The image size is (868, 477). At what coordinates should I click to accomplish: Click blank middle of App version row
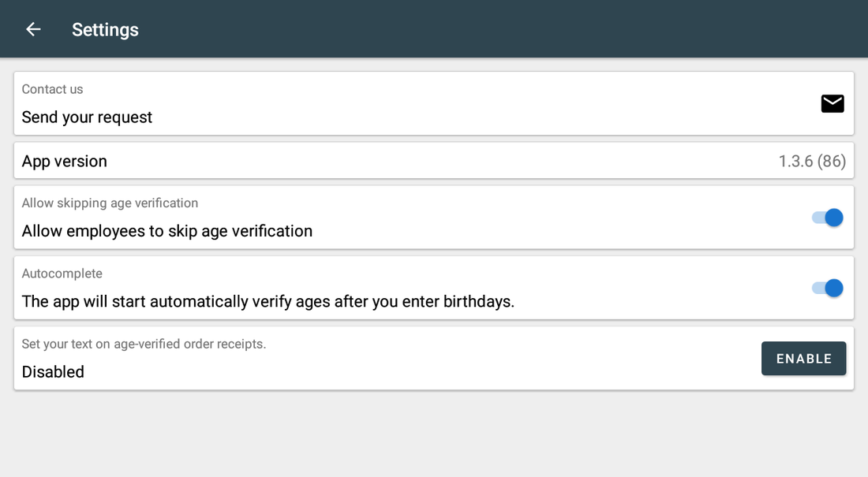443,161
